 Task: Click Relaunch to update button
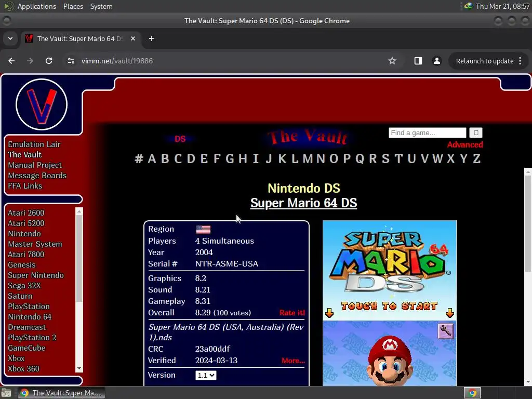(485, 61)
